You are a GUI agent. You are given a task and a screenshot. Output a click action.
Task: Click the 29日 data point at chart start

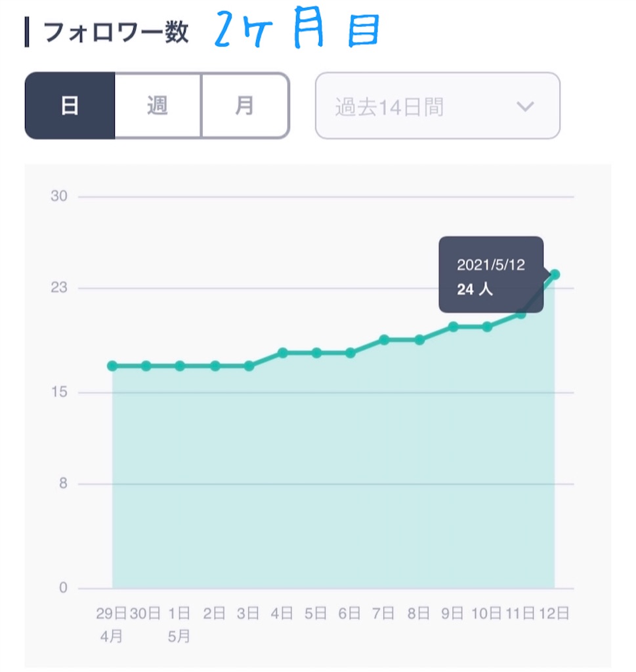click(112, 366)
